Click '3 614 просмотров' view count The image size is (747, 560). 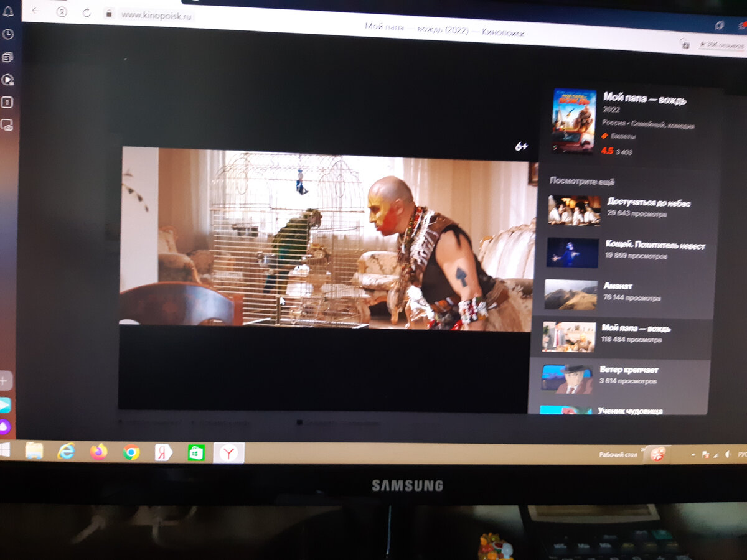coord(629,381)
